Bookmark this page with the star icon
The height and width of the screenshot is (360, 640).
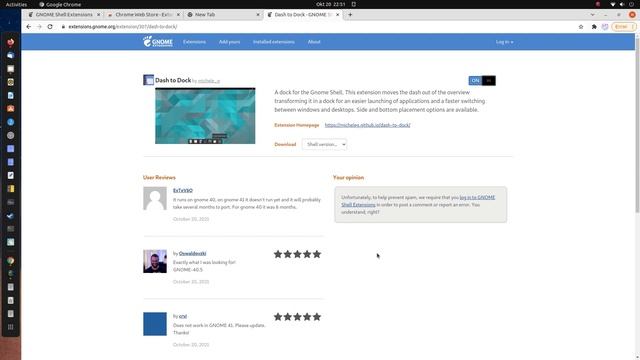point(581,27)
